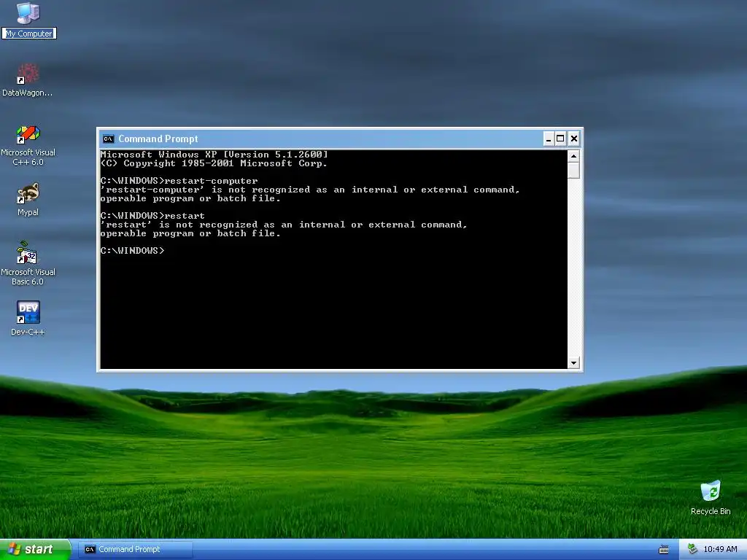
Task: Click the 'restart' is not recognized error line
Action: click(x=284, y=225)
